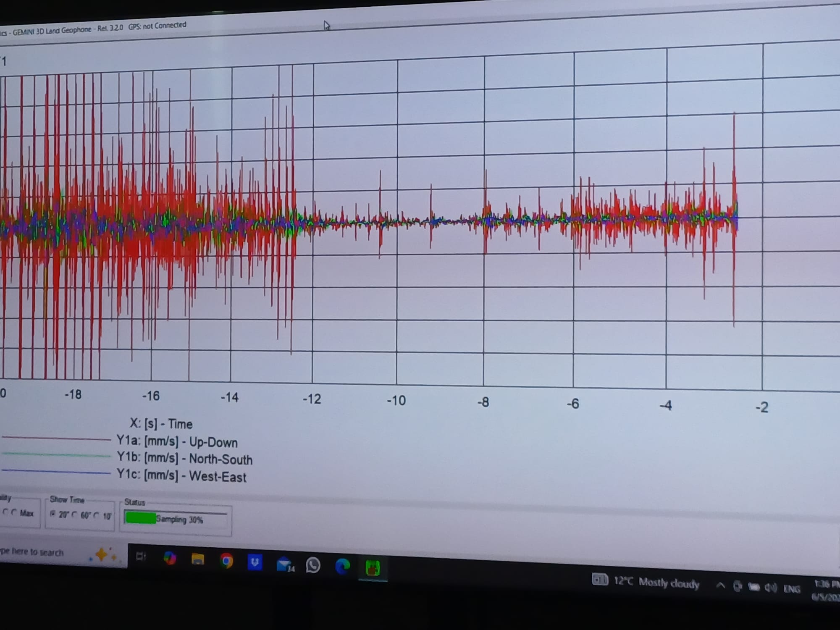Open Google Chrome from the taskbar
This screenshot has height=630, width=840.
pyautogui.click(x=226, y=561)
